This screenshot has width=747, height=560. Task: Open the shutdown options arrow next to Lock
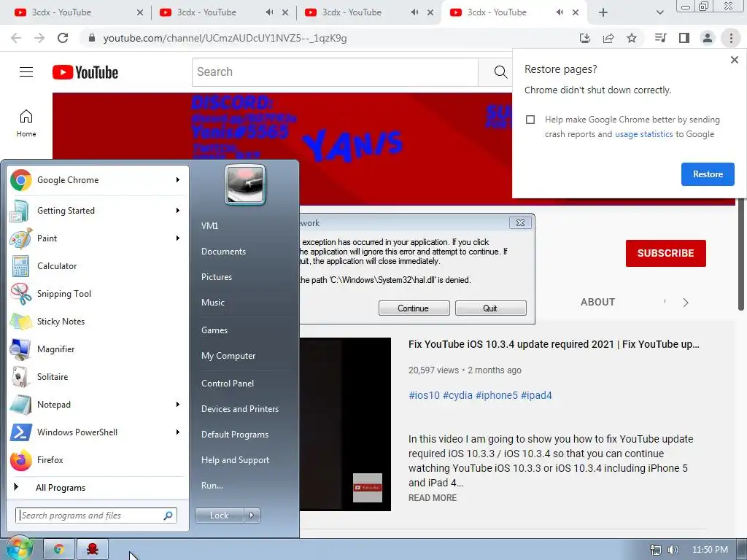(252, 516)
